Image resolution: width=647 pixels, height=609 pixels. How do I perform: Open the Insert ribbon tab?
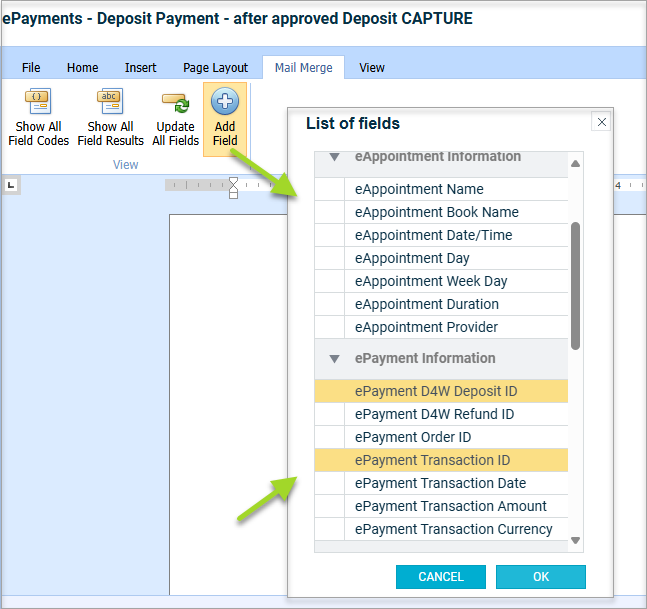pyautogui.click(x=140, y=68)
